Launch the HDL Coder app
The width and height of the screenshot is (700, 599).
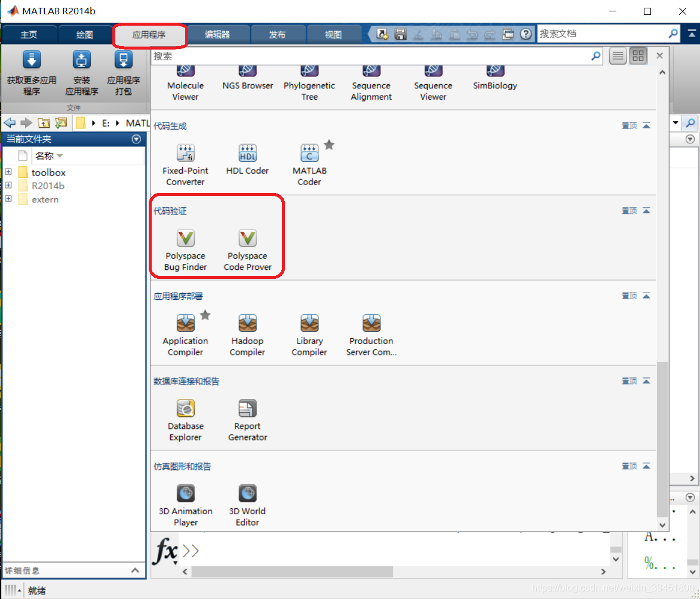247,159
